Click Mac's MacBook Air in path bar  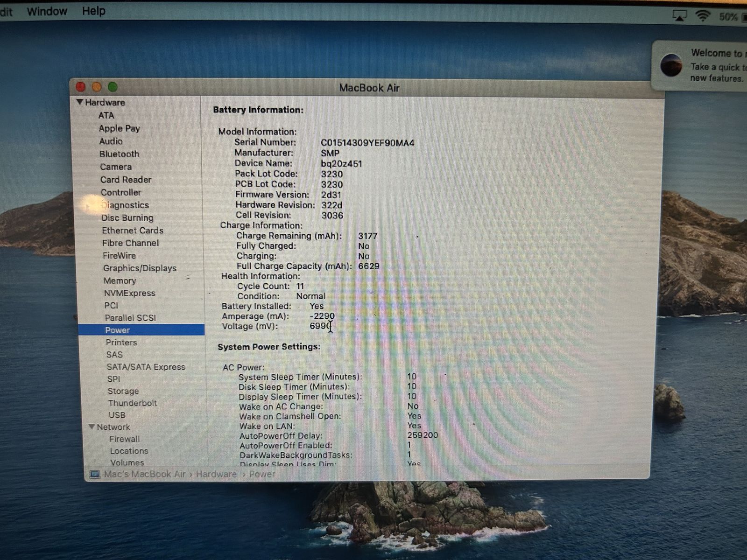pos(144,474)
